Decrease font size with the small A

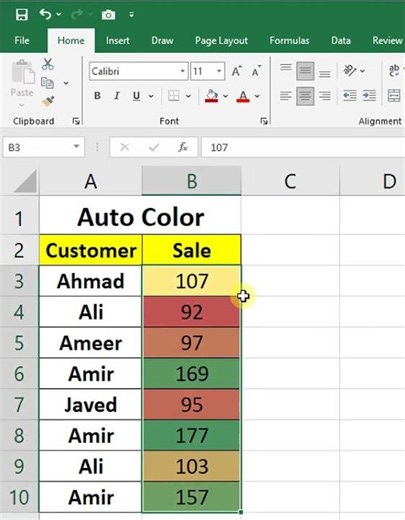(x=256, y=71)
